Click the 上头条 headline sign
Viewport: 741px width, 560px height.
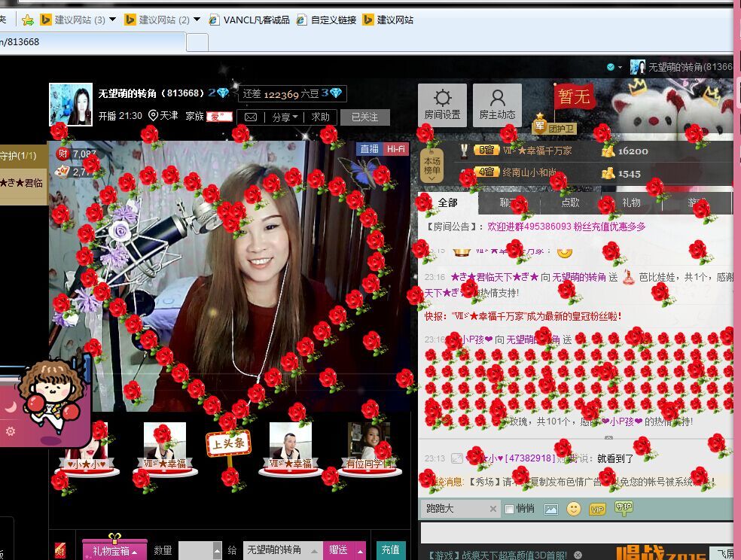[228, 444]
